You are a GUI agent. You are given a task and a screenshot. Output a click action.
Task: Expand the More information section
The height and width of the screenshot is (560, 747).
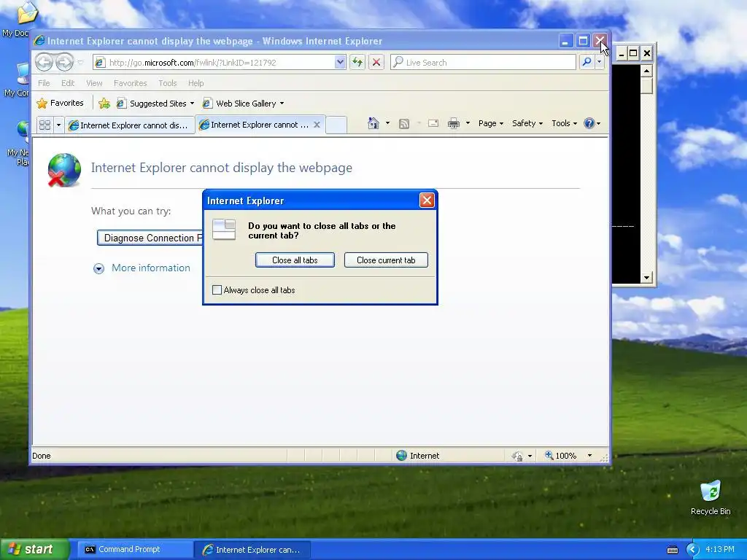point(142,268)
